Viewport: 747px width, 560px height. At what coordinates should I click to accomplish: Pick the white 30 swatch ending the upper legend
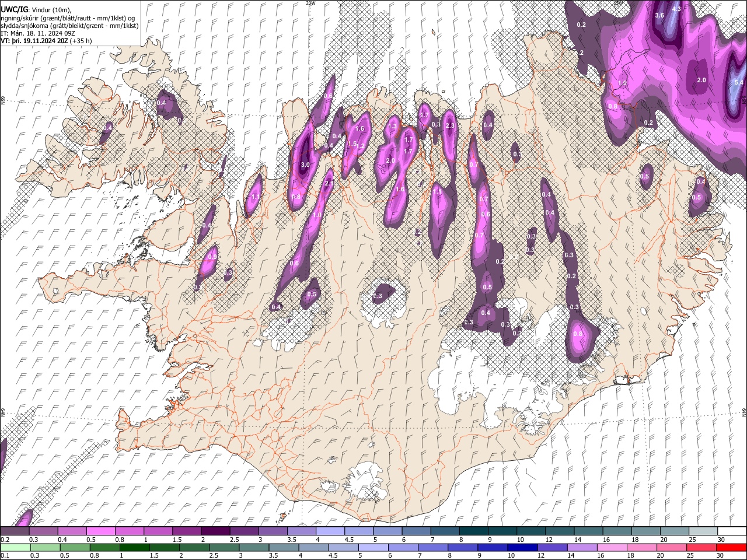(x=732, y=531)
